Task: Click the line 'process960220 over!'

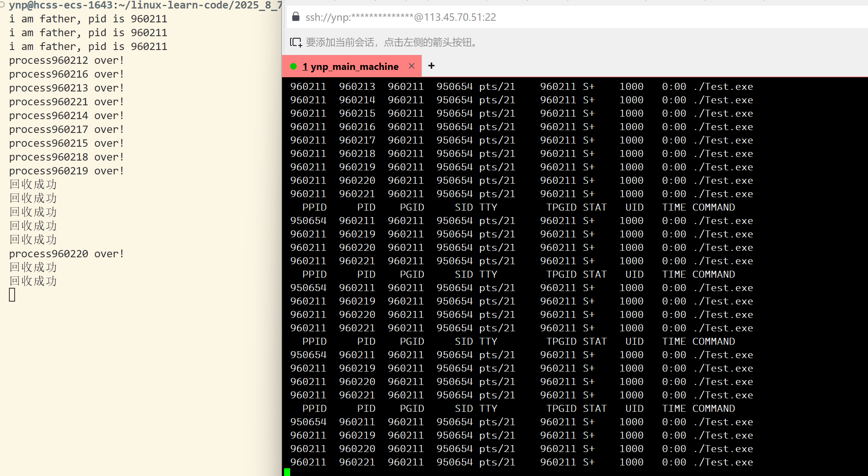Action: pos(66,254)
